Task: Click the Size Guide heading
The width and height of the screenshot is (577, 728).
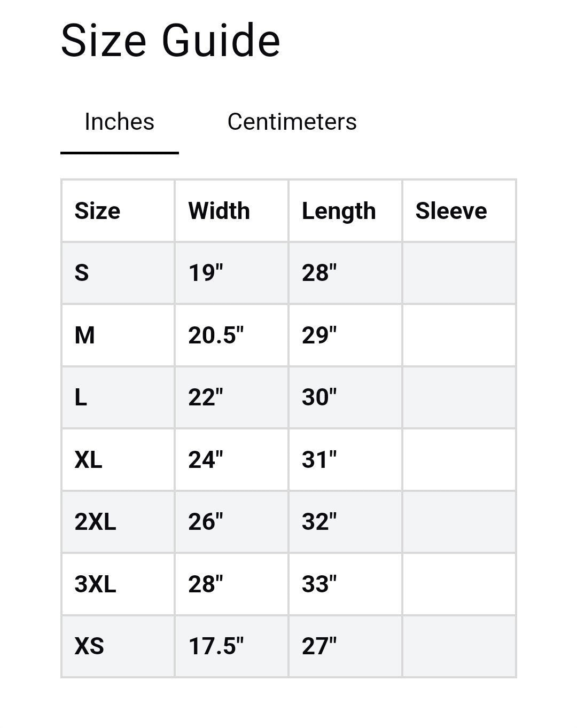Action: pos(170,41)
